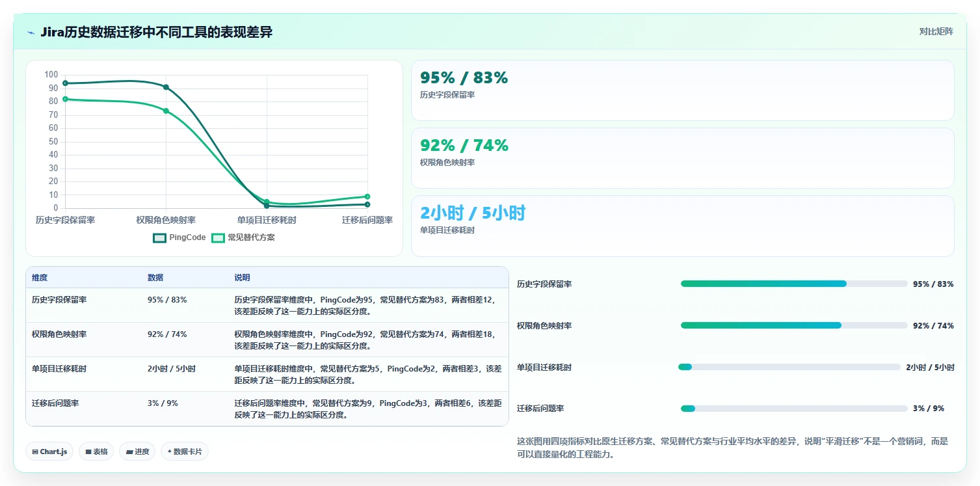Screen dimensions: 980x486
Task: Click the Chart.js tag
Action: 49,452
